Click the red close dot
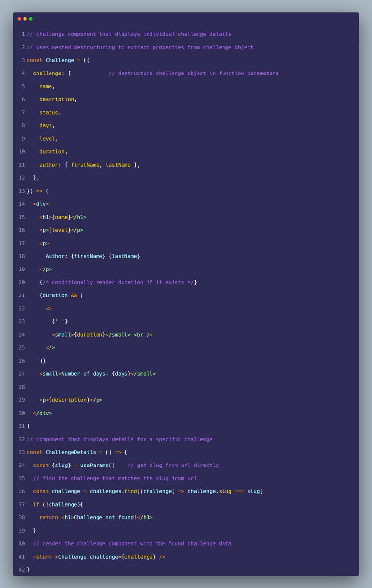Viewport: 372px width, 588px height. (19, 19)
